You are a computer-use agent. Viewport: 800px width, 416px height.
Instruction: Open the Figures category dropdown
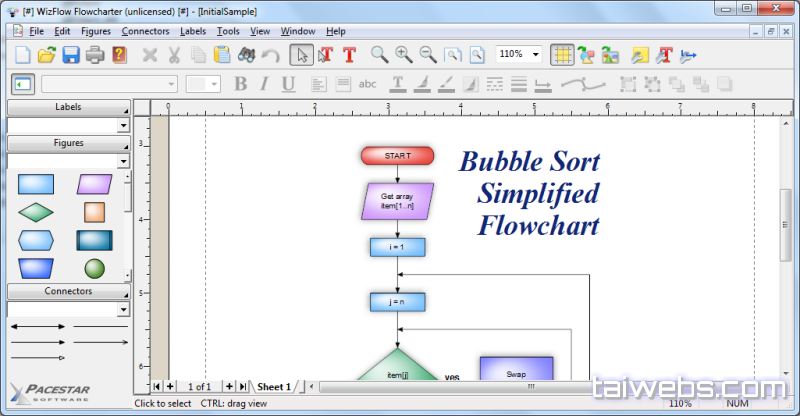click(x=123, y=161)
